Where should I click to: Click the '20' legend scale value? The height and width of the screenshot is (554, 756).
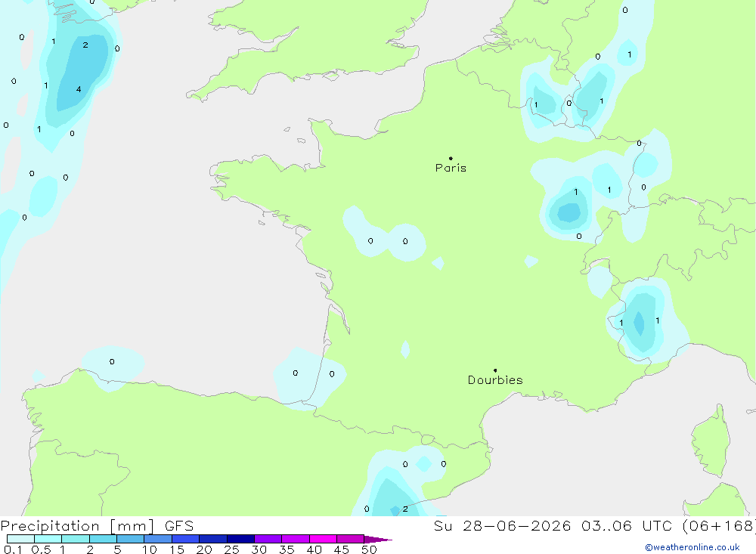point(204,549)
